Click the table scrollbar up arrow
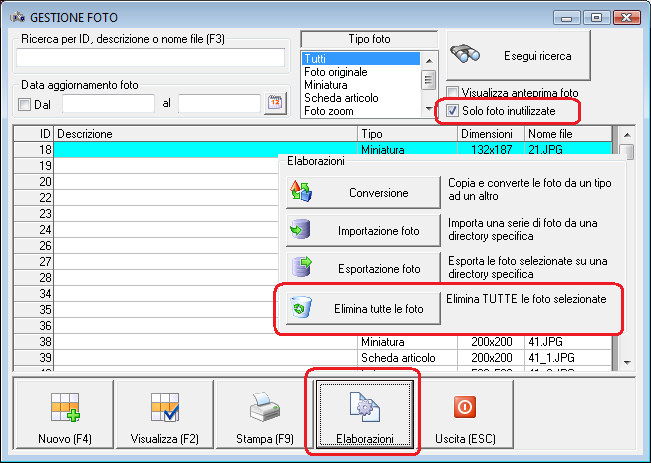This screenshot has width=651, height=463. pyautogui.click(x=627, y=135)
